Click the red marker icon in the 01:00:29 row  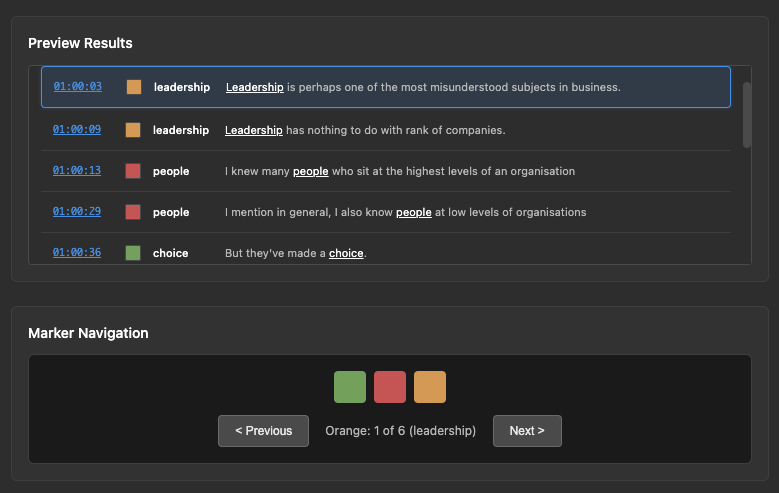pyautogui.click(x=133, y=212)
